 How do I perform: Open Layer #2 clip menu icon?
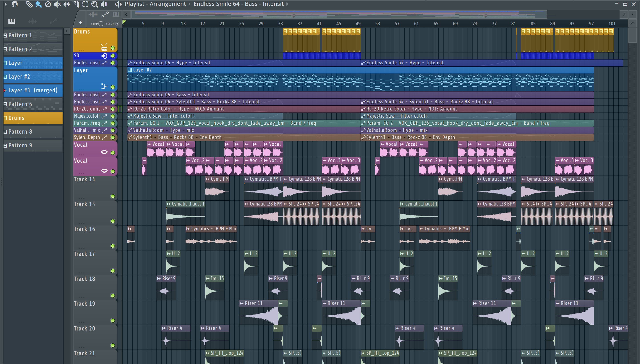tap(130, 70)
